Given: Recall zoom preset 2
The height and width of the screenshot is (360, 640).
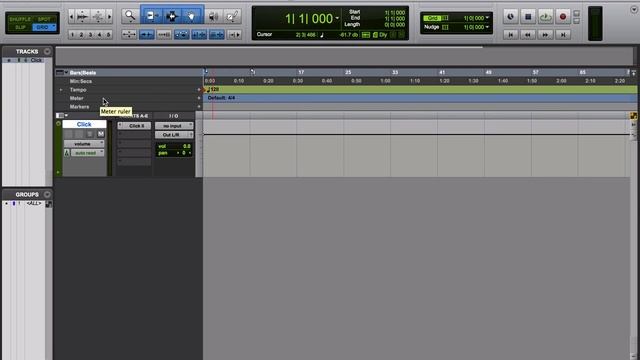Looking at the screenshot, I should pyautogui.click(x=81, y=35).
